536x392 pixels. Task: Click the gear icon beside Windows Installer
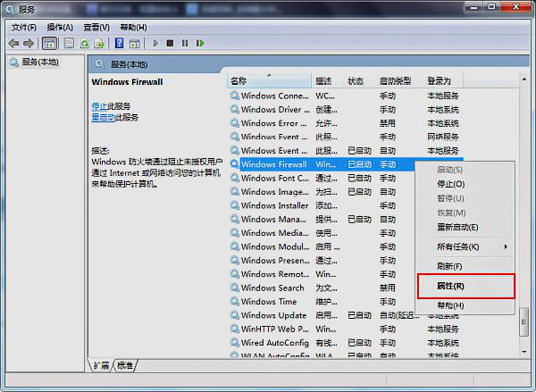(234, 205)
